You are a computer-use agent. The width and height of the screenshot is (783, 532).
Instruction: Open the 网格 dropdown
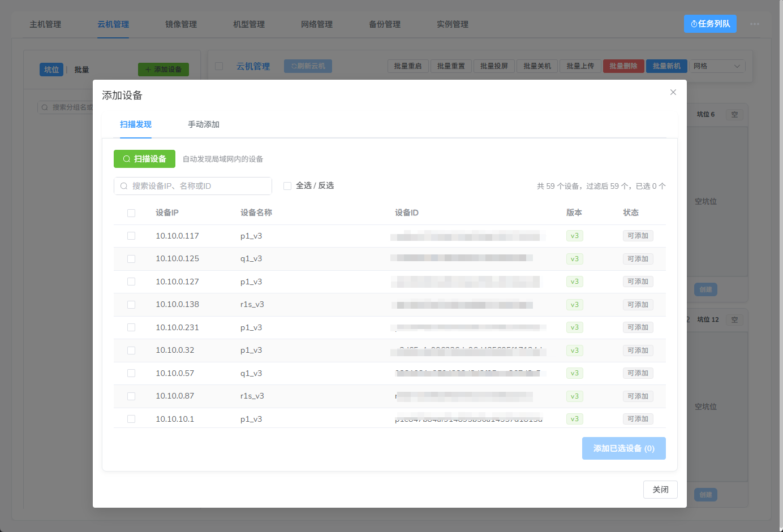[716, 66]
